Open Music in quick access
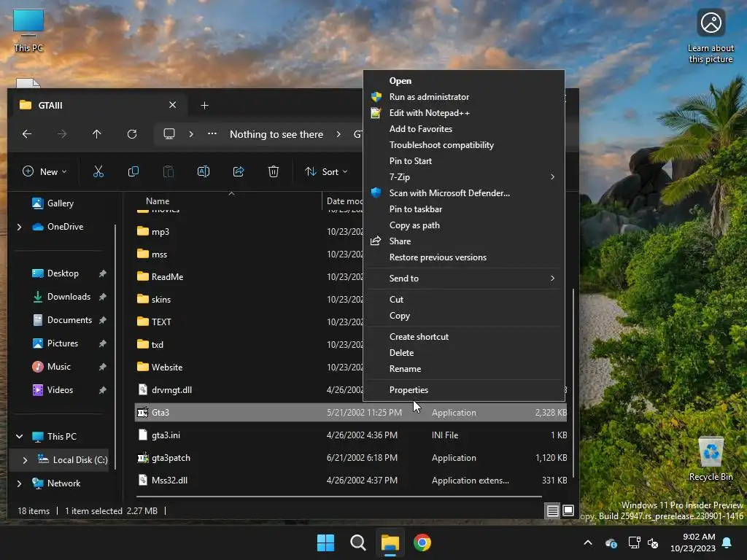Image resolution: width=747 pixels, height=560 pixels. click(58, 367)
